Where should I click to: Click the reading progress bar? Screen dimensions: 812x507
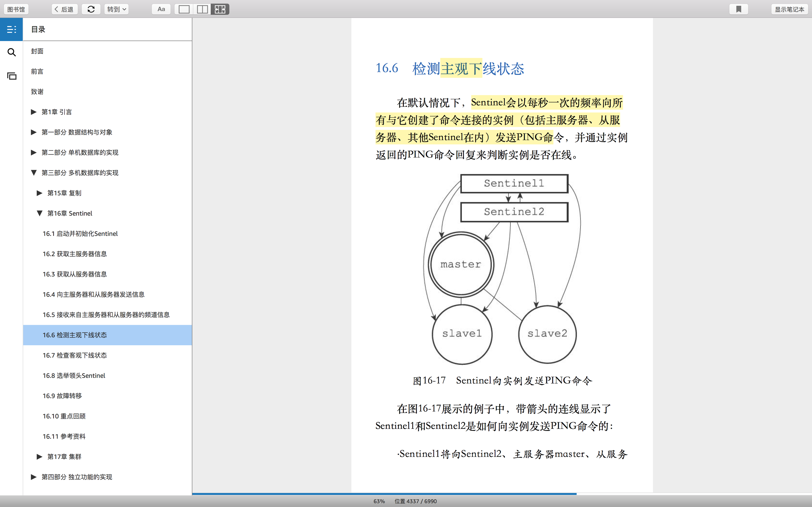tap(384, 494)
